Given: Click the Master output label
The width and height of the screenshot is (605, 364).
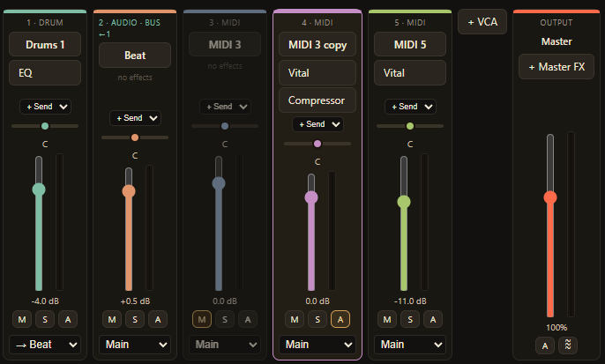Looking at the screenshot, I should tap(556, 41).
